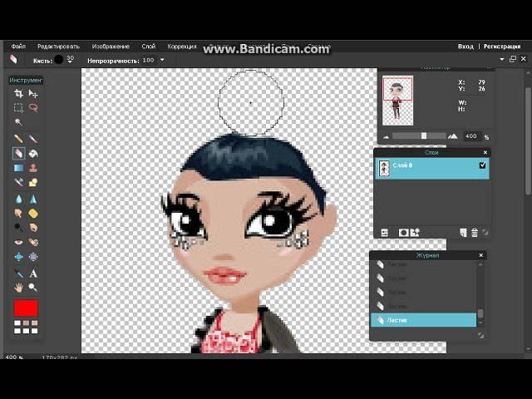Click the navigator preview thumbnail
The width and height of the screenshot is (532, 399).
397,101
